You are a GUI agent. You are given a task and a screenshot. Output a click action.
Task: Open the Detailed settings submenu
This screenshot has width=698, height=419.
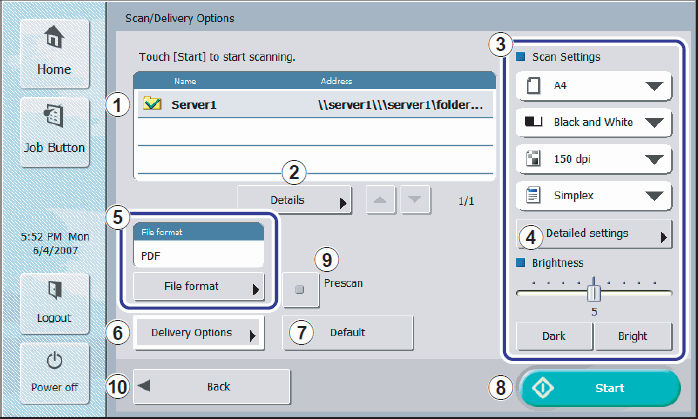coord(593,234)
